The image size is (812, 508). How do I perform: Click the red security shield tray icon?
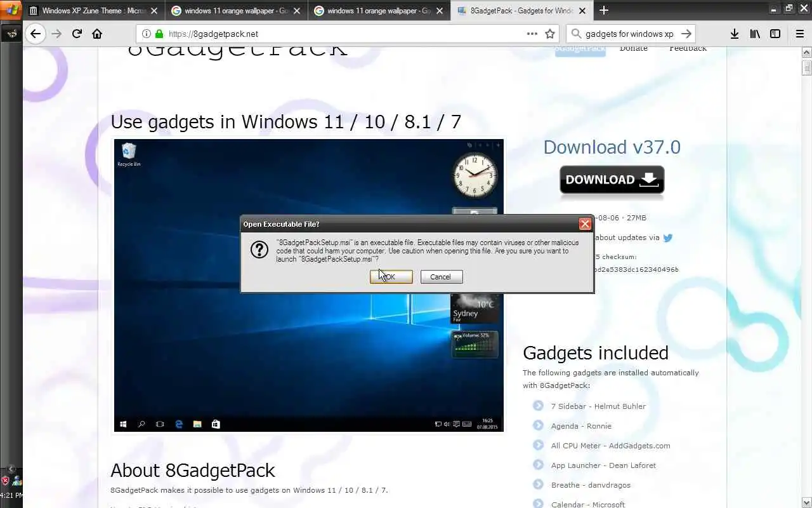pos(5,481)
